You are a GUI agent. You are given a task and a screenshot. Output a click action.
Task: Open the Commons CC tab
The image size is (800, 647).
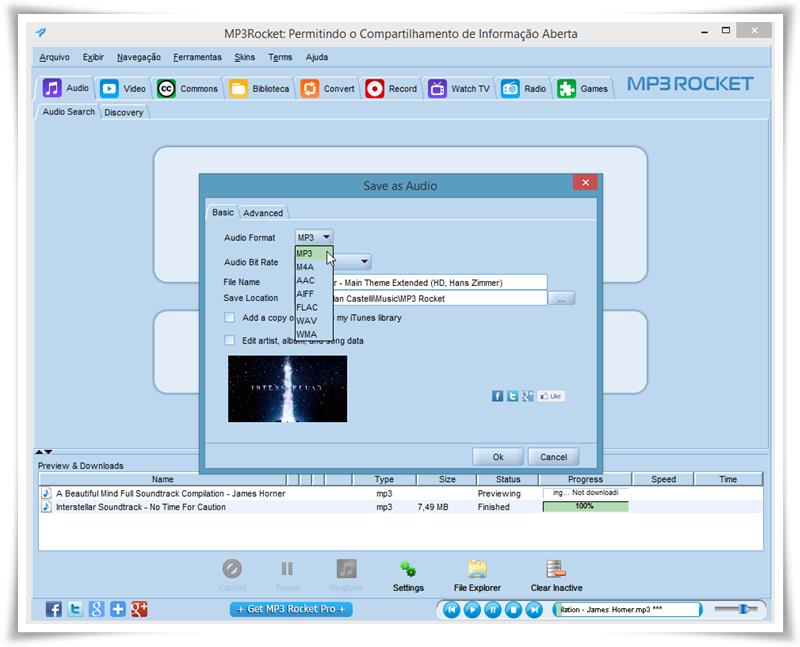click(187, 88)
